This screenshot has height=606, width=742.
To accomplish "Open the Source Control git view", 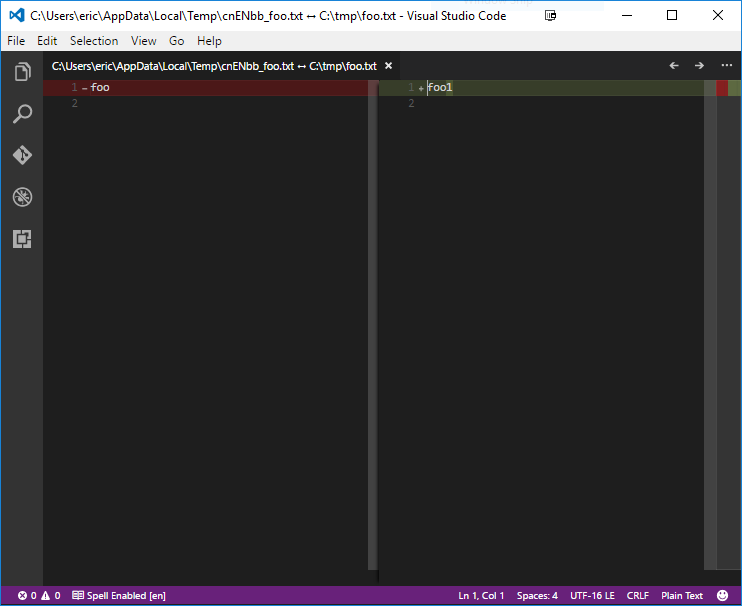I will (22, 155).
